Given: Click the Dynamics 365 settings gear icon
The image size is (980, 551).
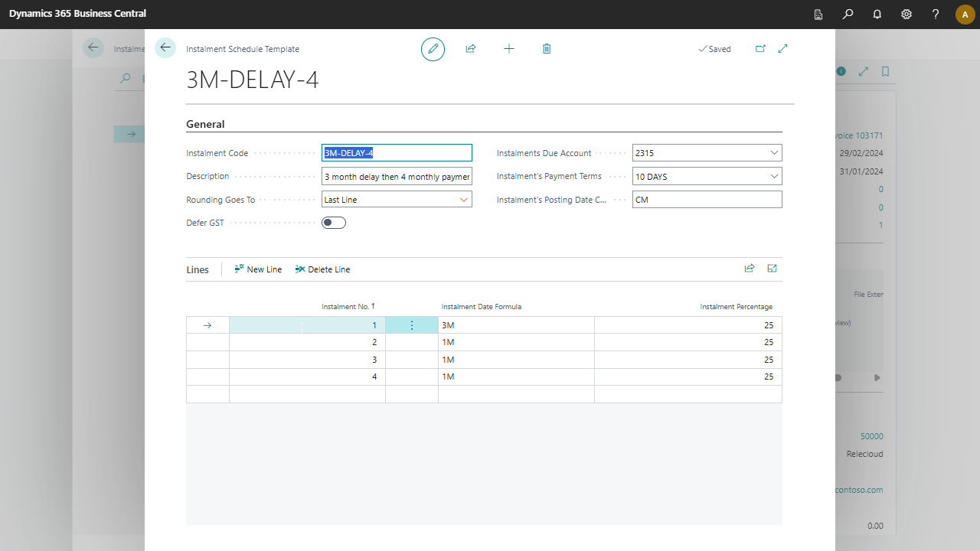Looking at the screenshot, I should (x=906, y=14).
